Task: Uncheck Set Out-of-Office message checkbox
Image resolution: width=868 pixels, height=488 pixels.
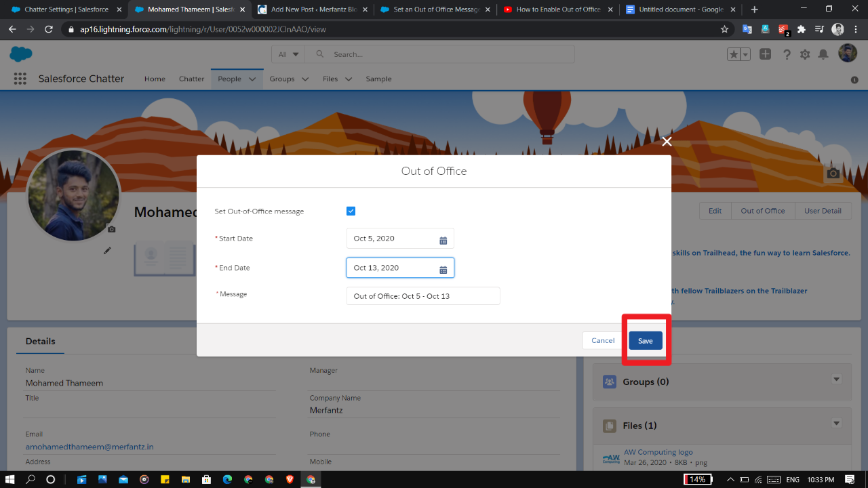Action: click(x=351, y=211)
